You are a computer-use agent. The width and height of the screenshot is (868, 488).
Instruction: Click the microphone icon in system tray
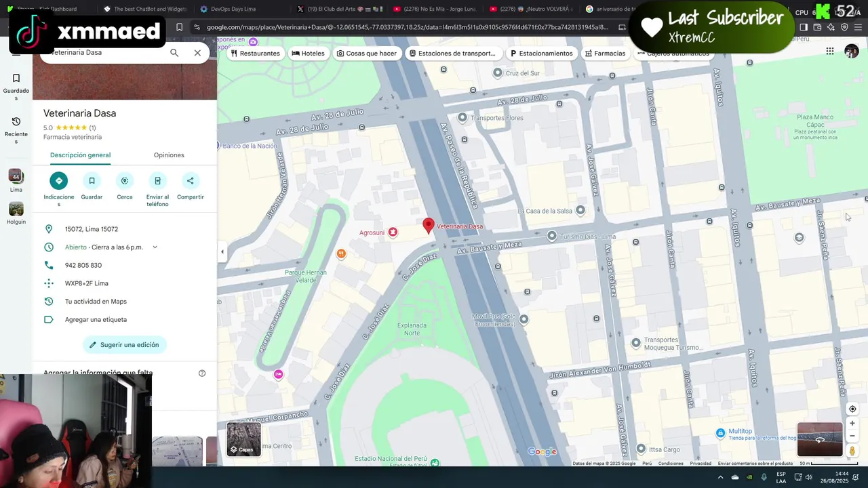point(764,477)
